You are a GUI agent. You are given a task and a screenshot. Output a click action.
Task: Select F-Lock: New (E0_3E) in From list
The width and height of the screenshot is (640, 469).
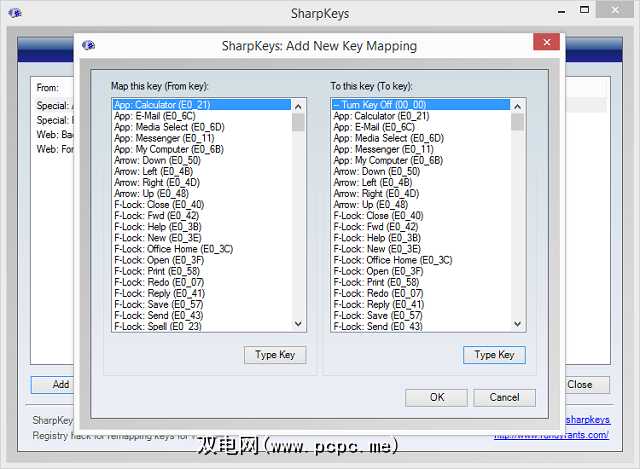[202, 238]
